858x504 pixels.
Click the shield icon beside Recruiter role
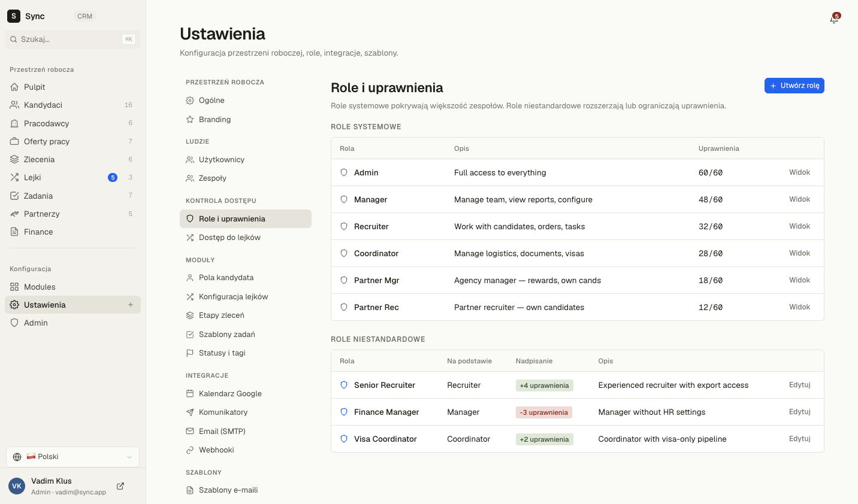344,226
